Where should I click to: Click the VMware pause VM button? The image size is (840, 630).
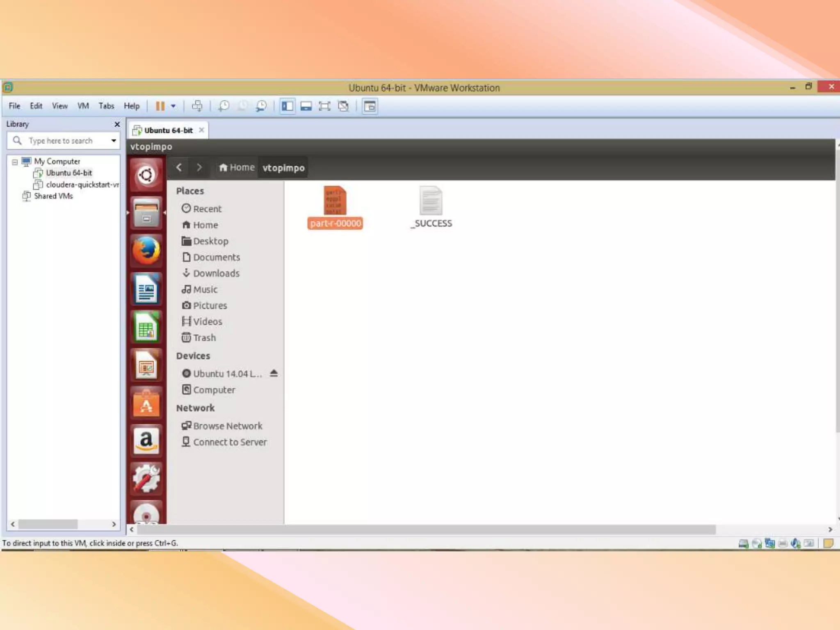click(160, 106)
